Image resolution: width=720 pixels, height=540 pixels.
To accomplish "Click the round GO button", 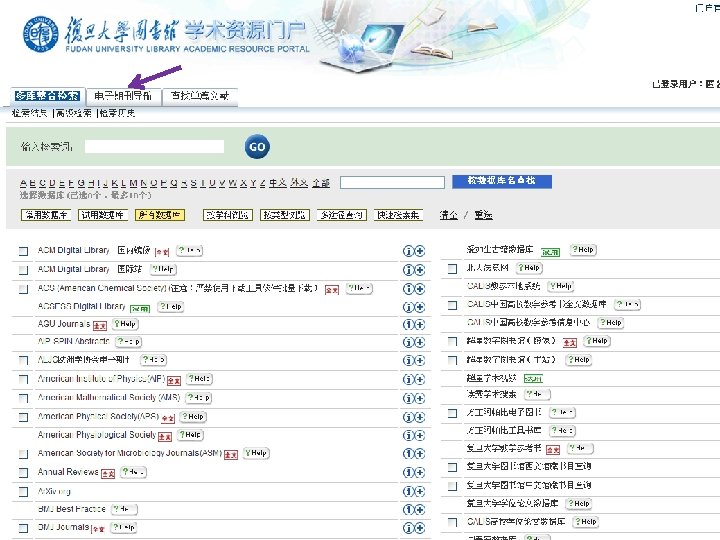I will point(257,147).
